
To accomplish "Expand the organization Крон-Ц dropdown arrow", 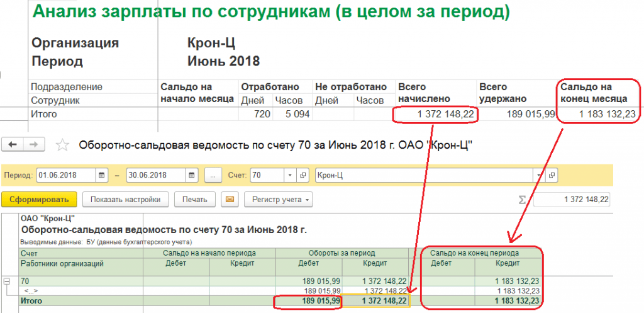I will coord(538,175).
